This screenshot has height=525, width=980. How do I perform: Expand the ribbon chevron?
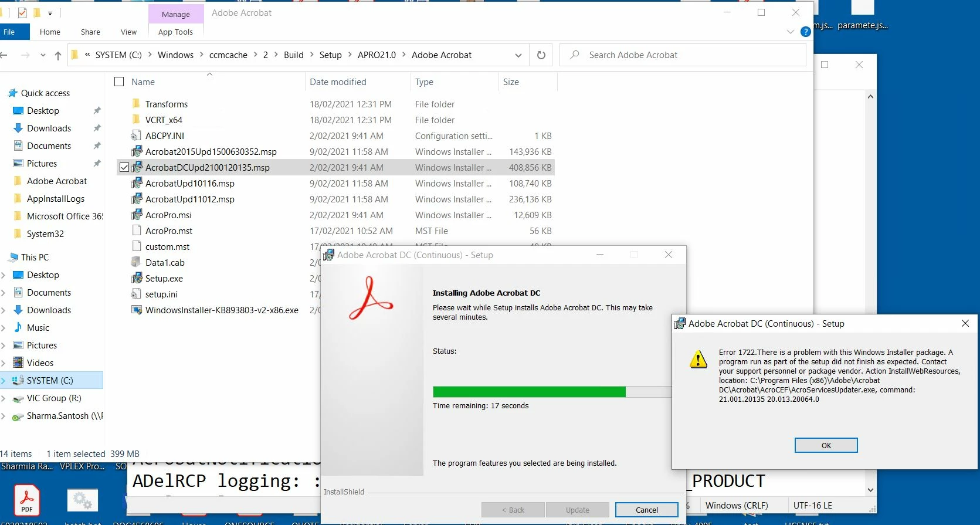click(791, 32)
